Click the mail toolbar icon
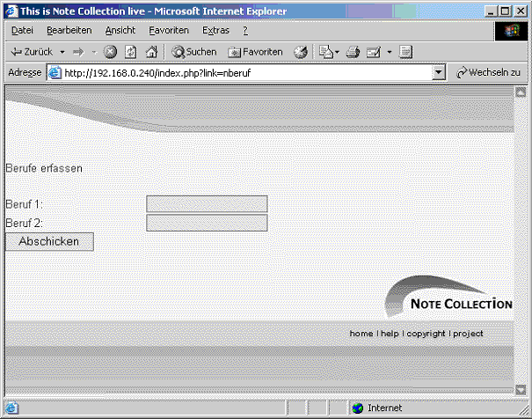Viewport: 532px width, 419px height. 324,52
